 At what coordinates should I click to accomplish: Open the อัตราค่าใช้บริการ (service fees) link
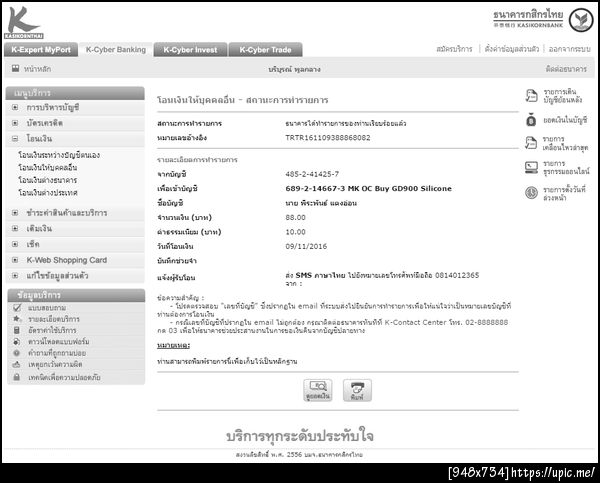[52, 330]
